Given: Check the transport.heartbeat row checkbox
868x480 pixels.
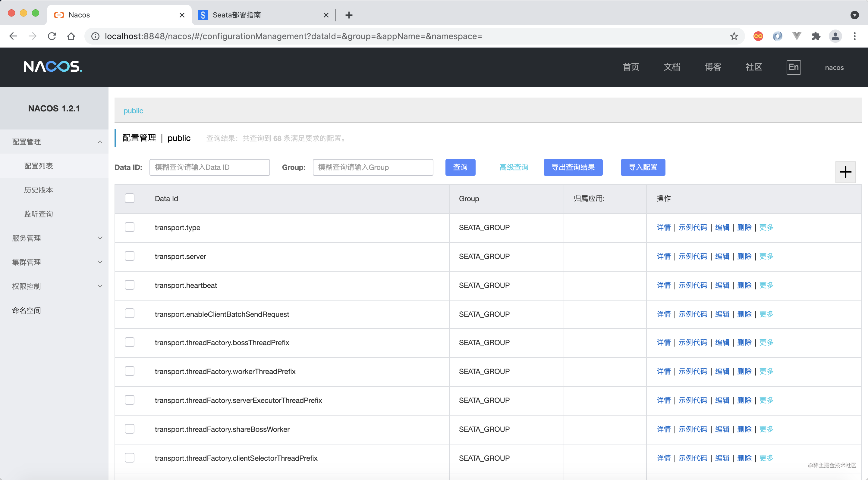Looking at the screenshot, I should (129, 285).
